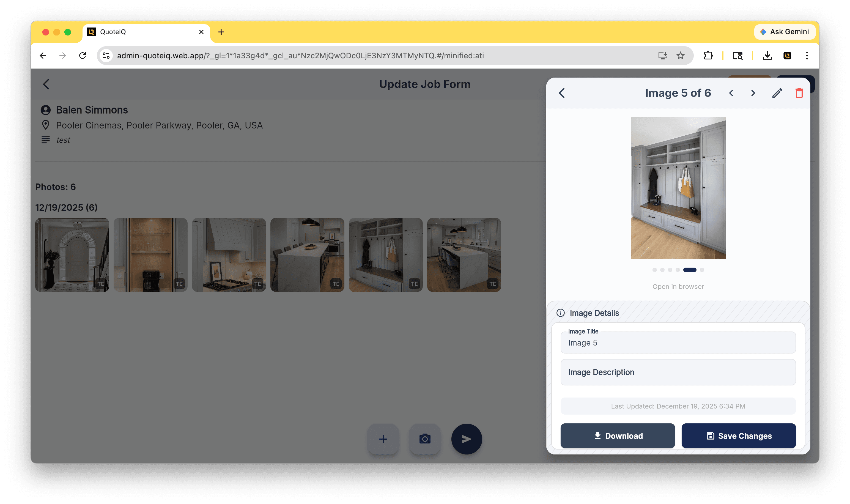This screenshot has width=850, height=504.
Task: Go to next image in panel
Action: click(753, 93)
